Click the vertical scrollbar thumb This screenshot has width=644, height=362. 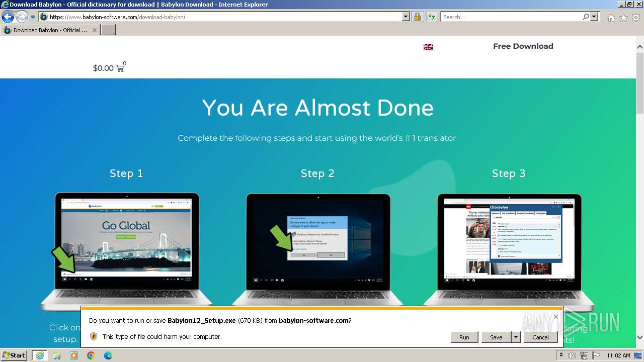(640, 83)
